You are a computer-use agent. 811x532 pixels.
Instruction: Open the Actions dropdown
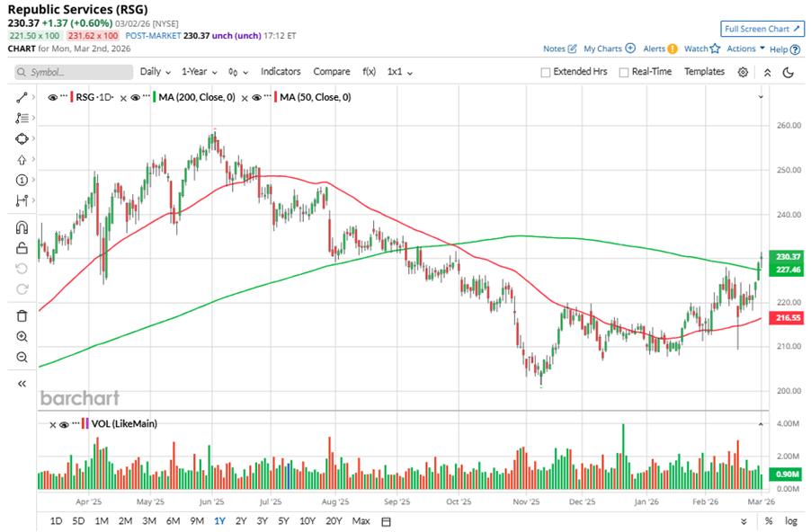tap(745, 49)
